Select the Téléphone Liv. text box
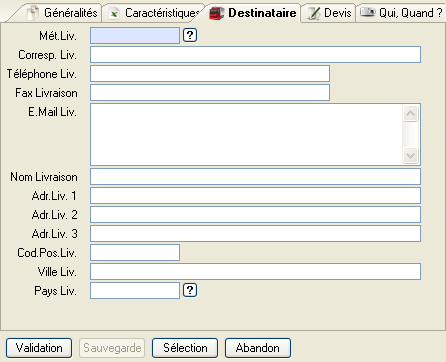446x362 pixels. [x=210, y=74]
